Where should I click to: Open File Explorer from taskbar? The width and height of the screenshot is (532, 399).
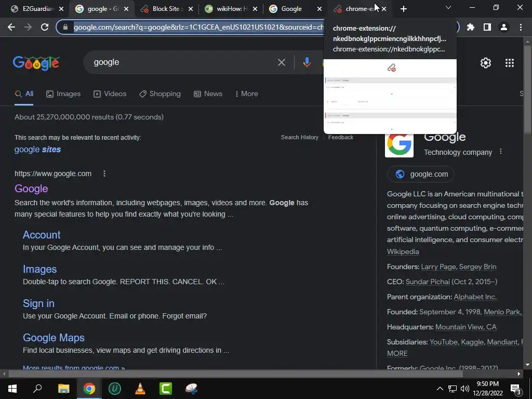click(63, 389)
